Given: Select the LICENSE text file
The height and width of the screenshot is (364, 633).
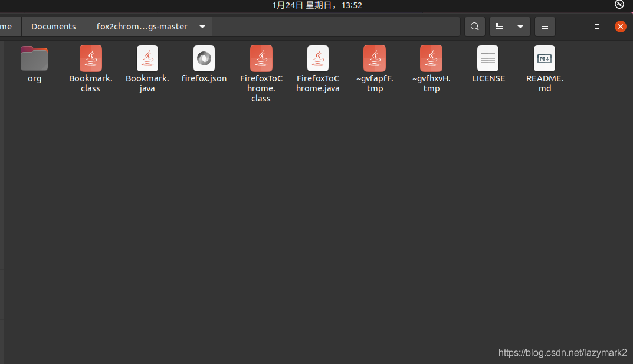Looking at the screenshot, I should [x=488, y=59].
